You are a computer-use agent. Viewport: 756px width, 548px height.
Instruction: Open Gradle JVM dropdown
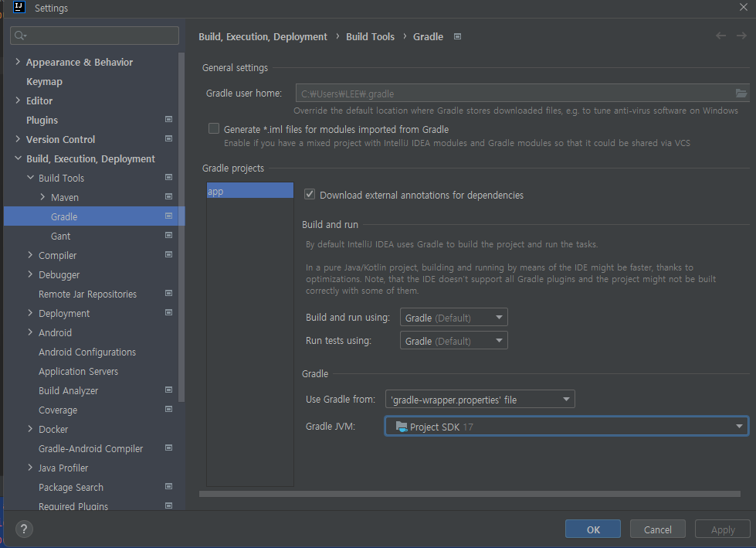coord(567,427)
